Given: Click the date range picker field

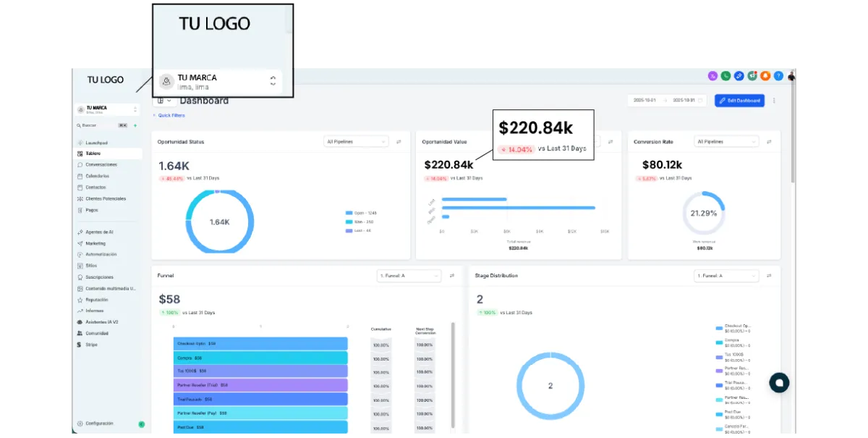Looking at the screenshot, I should (668, 101).
